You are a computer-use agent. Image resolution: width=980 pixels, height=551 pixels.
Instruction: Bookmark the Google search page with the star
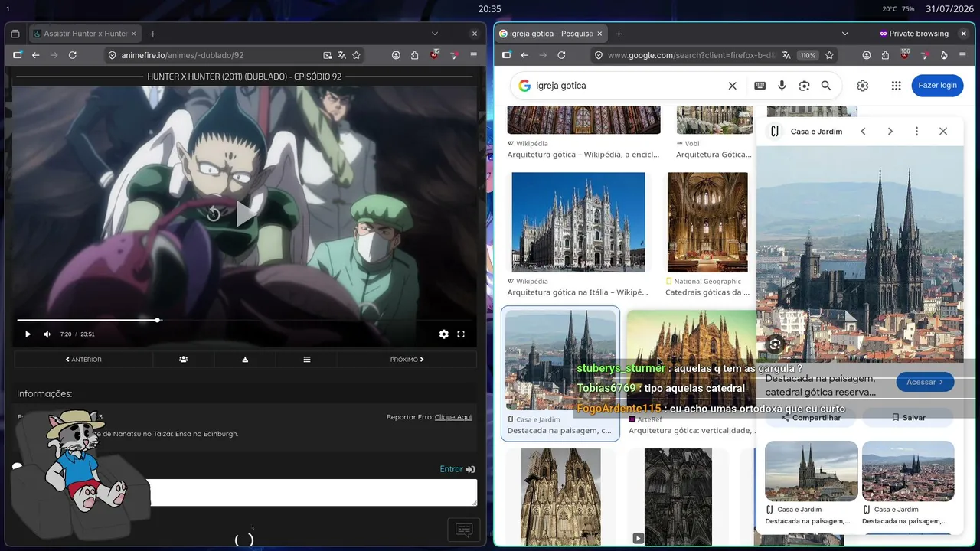tap(829, 55)
